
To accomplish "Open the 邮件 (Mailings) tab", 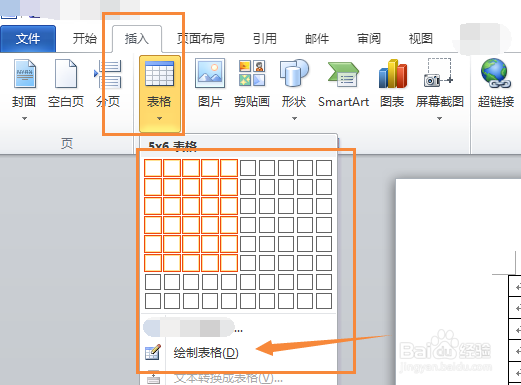I will [317, 39].
